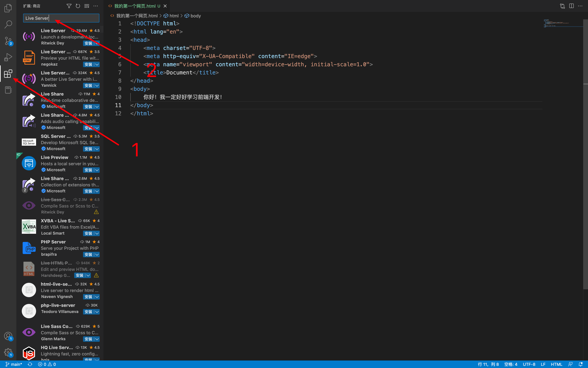Image resolution: width=588 pixels, height=368 pixels.
Task: Click the editor minimap preview
Action: coord(563,23)
